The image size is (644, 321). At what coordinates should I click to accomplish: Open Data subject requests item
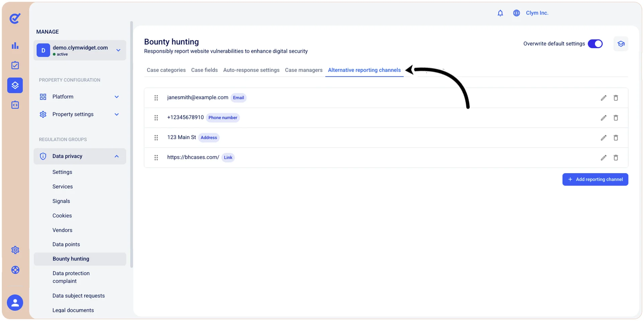point(79,296)
